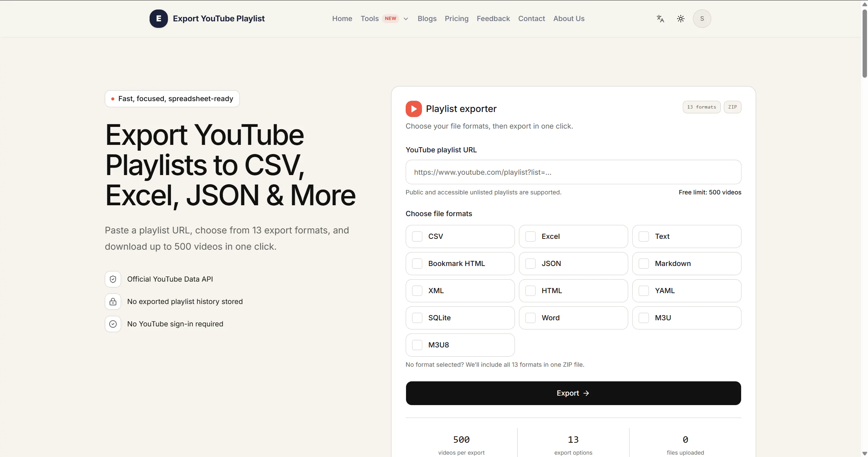Click 'No YouTube sign-in required' text
868x457 pixels.
[x=175, y=324]
